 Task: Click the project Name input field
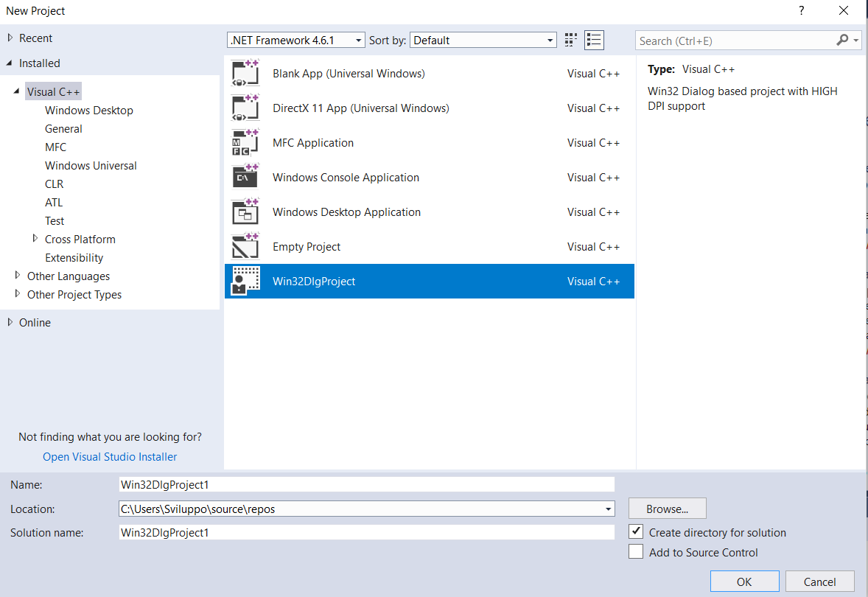coord(366,484)
